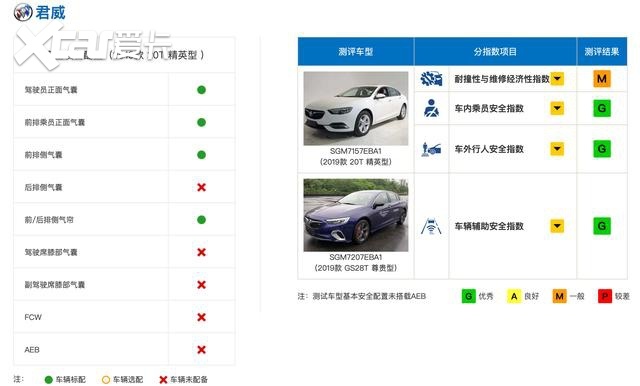
Task: Click the green G badge for 车内乘员安全指数
Action: 602,108
